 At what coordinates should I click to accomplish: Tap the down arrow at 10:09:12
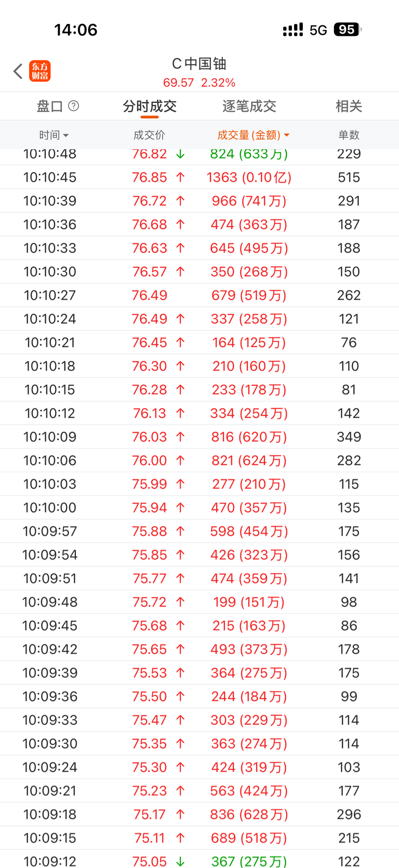(x=180, y=861)
